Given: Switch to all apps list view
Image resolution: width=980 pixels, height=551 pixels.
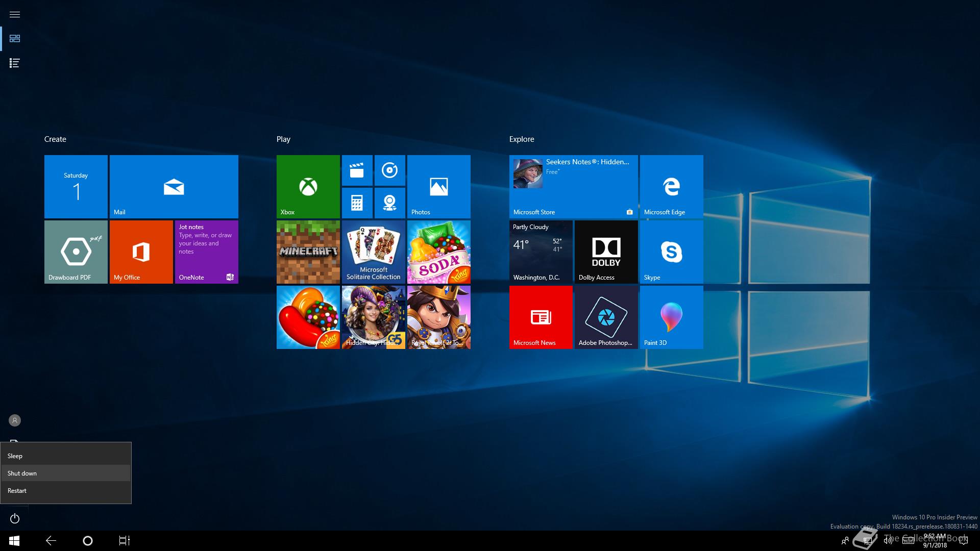Looking at the screenshot, I should (15, 63).
